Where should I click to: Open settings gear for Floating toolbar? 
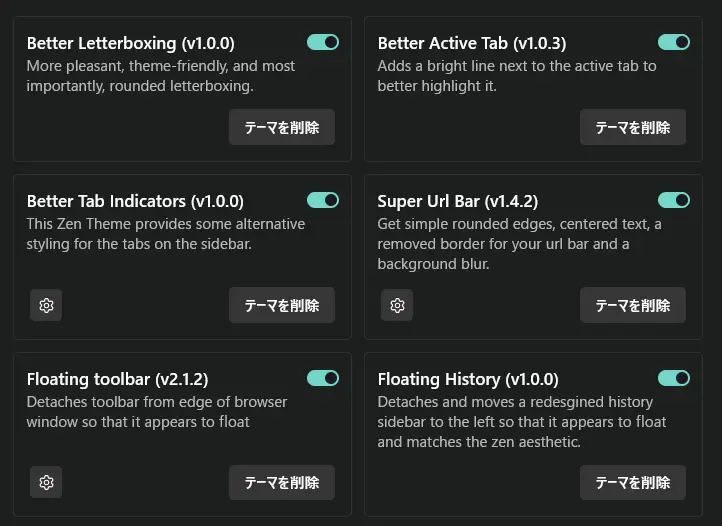[46, 482]
